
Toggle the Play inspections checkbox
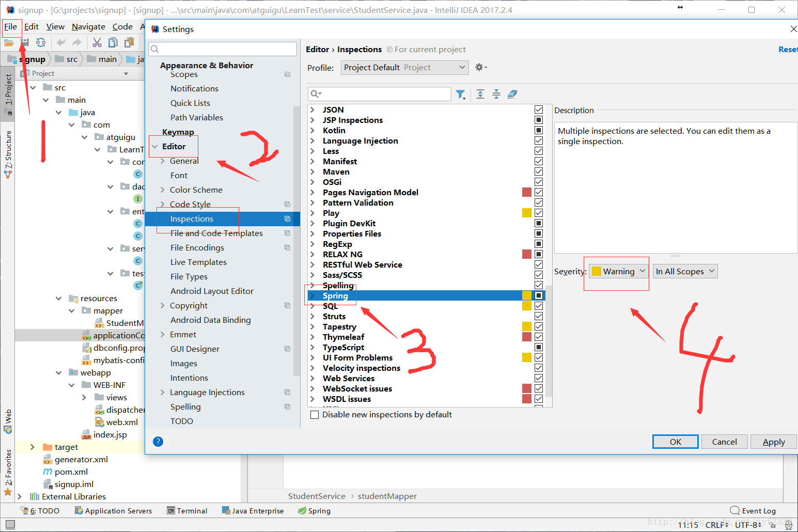click(x=539, y=213)
